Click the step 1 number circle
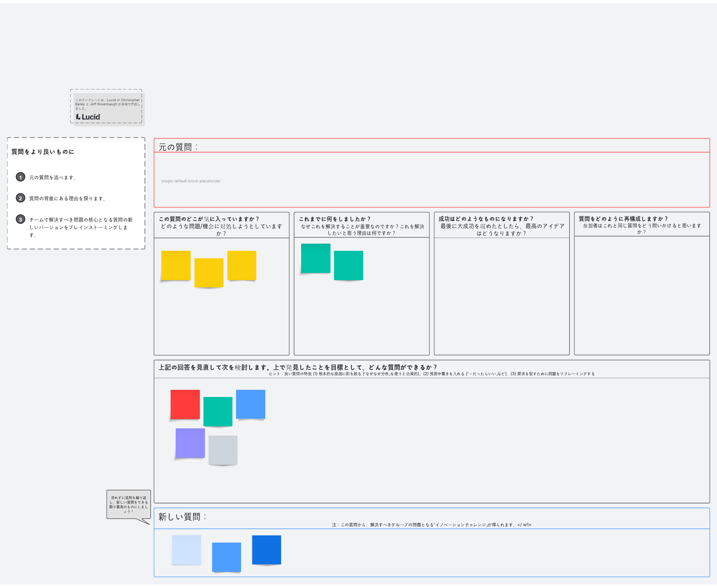The height and width of the screenshot is (588, 717). coord(20,177)
